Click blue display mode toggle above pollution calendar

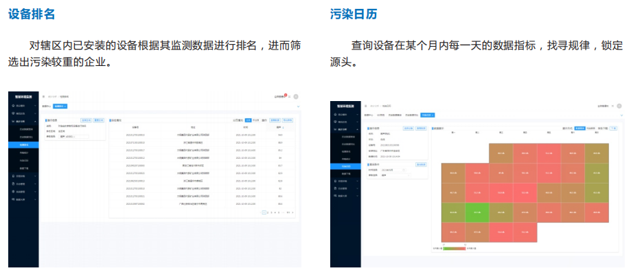(x=580, y=128)
